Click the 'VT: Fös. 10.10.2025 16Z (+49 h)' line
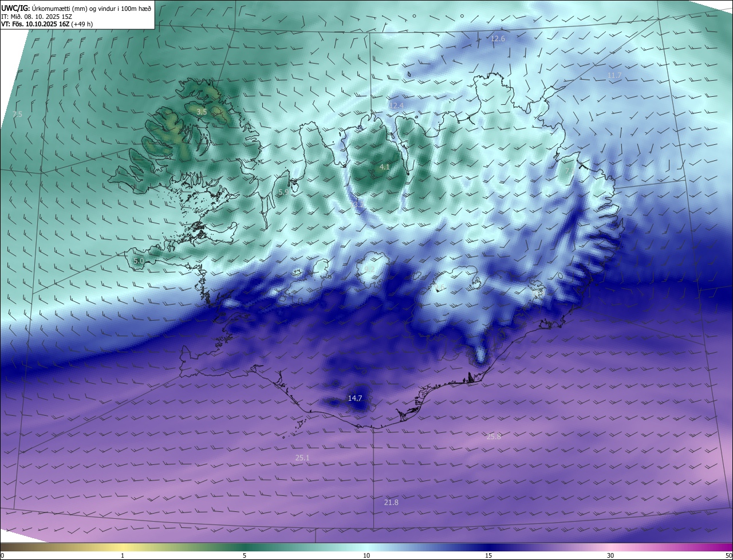 point(47,25)
